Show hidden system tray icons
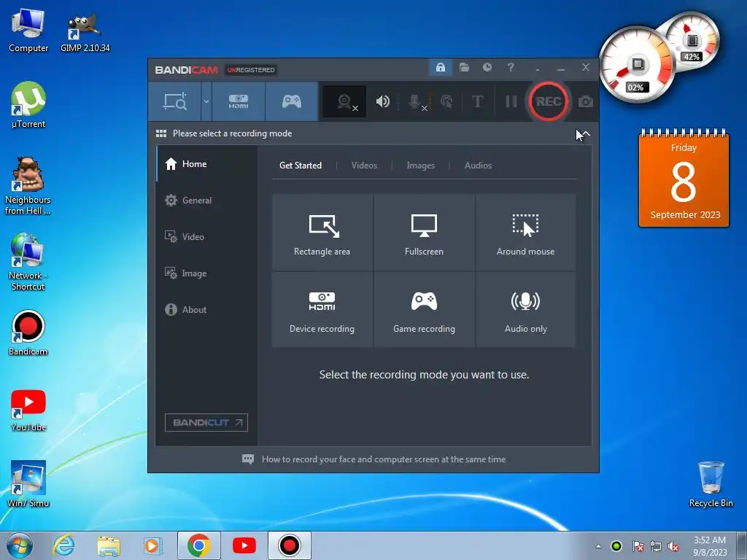Screen dimensions: 747x560 (x=598, y=546)
